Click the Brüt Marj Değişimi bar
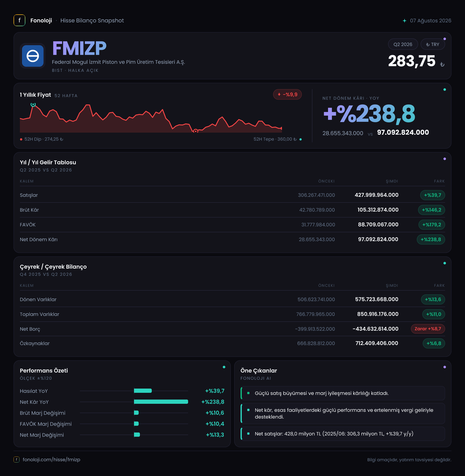465x476 pixels. click(136, 413)
